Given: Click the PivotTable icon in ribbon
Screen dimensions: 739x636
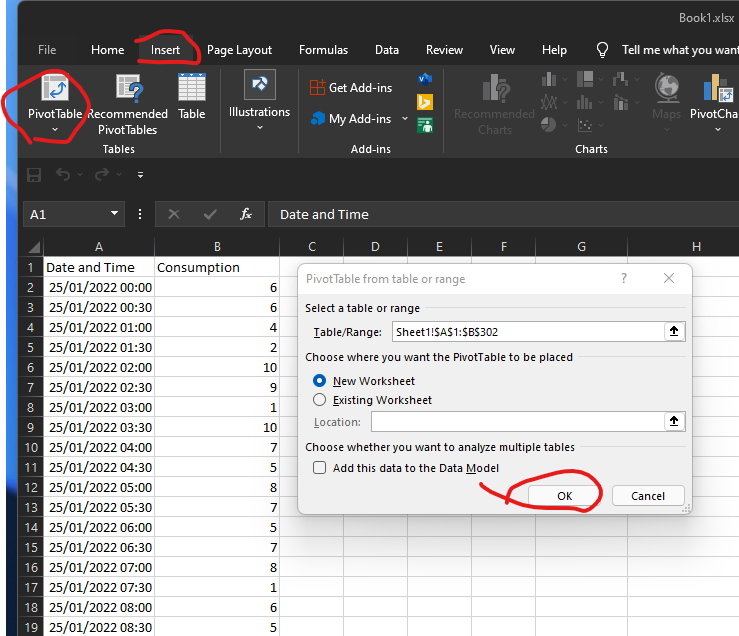Looking at the screenshot, I should 55,87.
